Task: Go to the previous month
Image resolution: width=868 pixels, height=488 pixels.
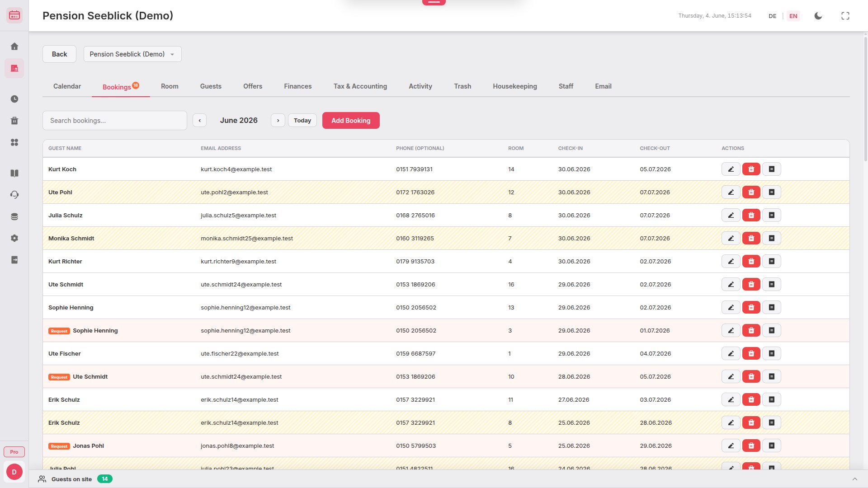Action: pyautogui.click(x=199, y=120)
